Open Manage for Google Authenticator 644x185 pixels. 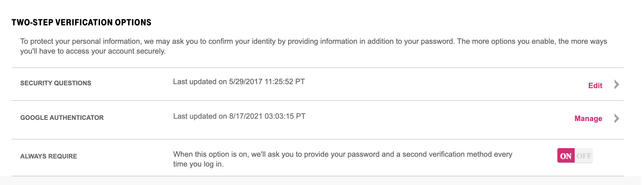point(588,118)
